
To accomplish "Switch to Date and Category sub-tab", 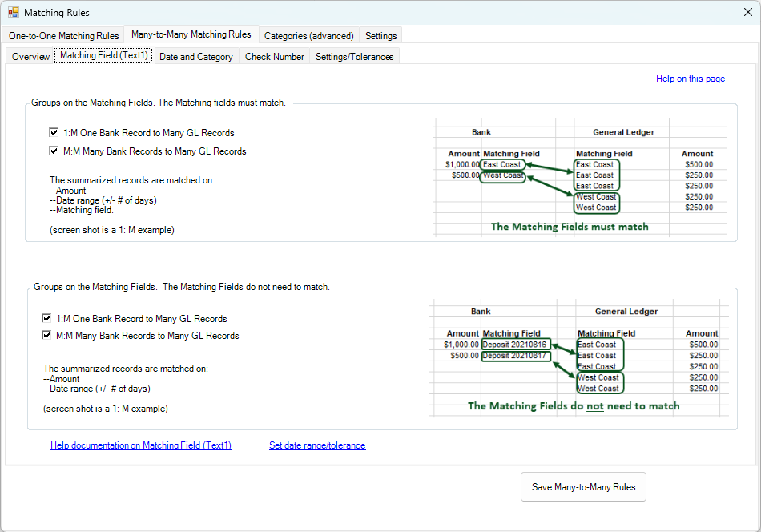I will coord(196,57).
